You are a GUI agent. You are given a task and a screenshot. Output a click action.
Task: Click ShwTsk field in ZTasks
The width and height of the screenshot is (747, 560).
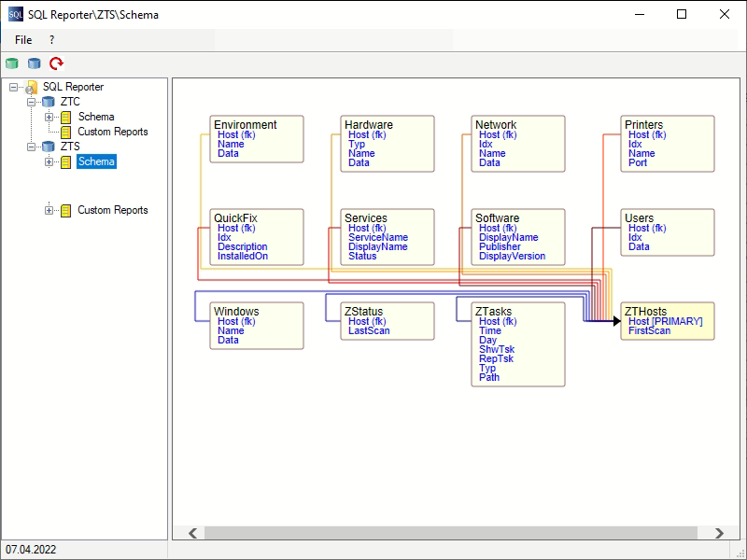[497, 349]
